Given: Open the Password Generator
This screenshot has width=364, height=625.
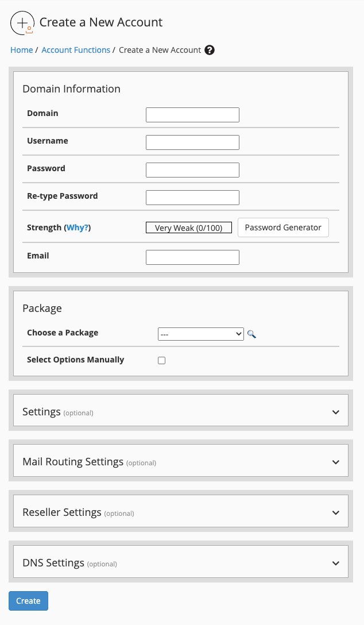Looking at the screenshot, I should [283, 227].
